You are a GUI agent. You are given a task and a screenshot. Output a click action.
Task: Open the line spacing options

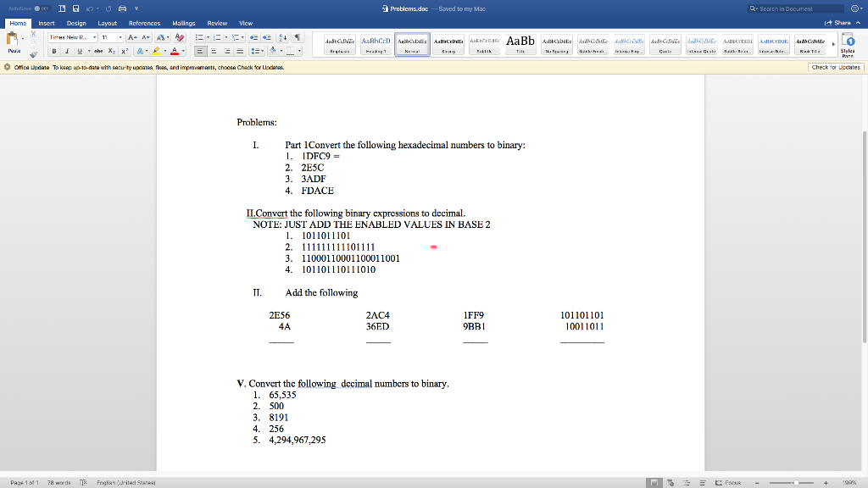coord(256,51)
